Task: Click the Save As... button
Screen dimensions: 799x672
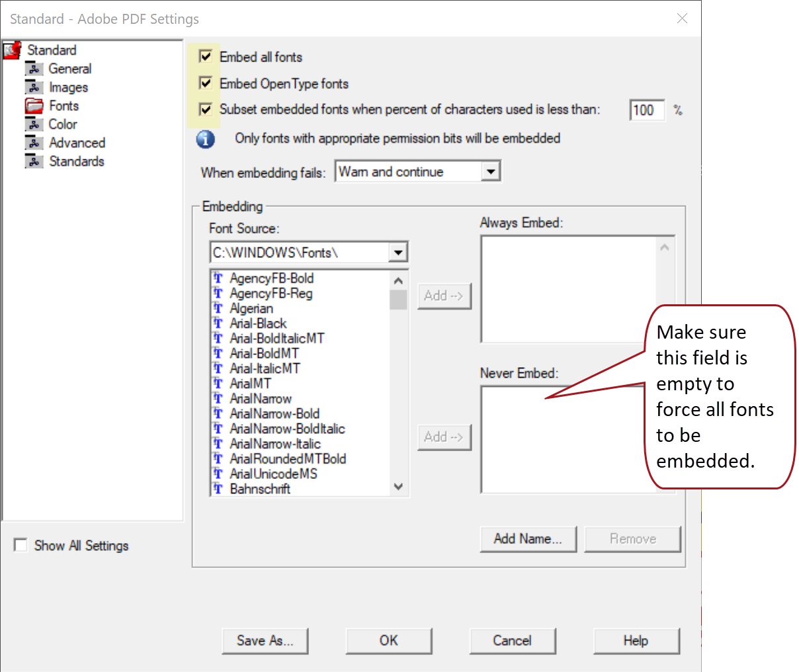Action: point(265,641)
